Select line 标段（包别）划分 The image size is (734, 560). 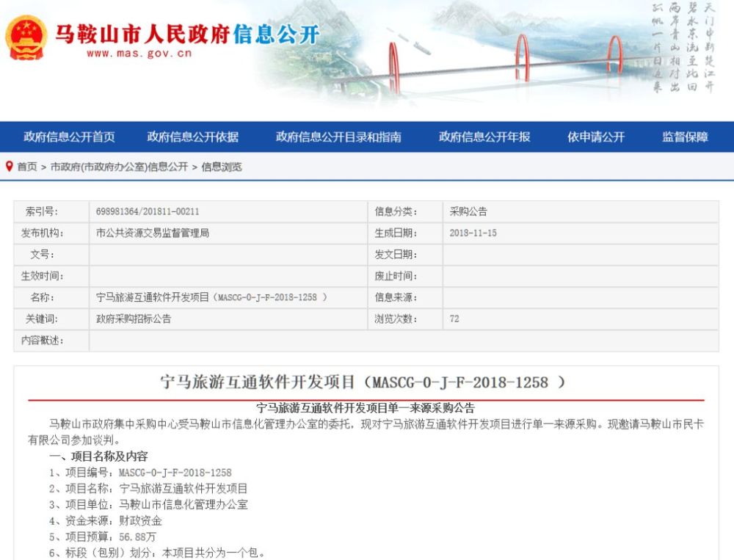click(x=157, y=553)
